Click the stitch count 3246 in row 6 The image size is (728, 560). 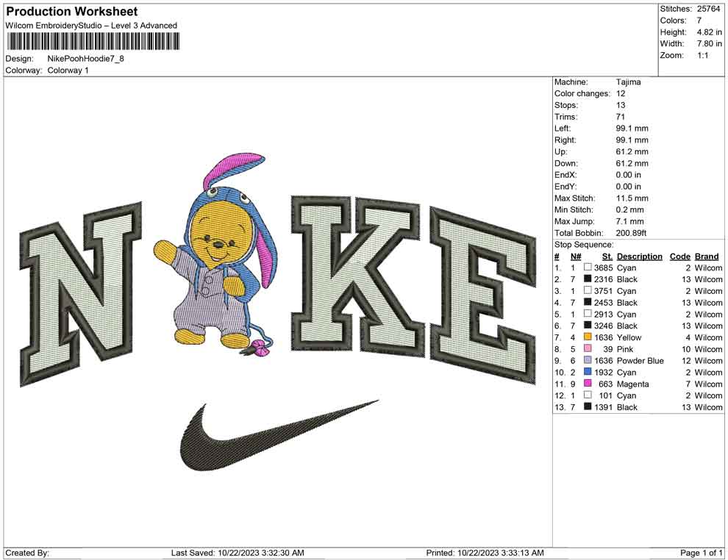604,326
